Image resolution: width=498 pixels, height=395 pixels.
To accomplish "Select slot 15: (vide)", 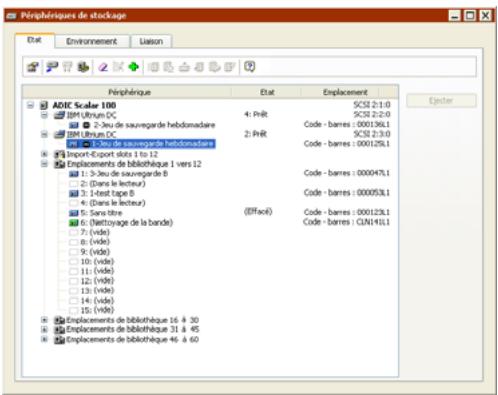I will (x=97, y=310).
